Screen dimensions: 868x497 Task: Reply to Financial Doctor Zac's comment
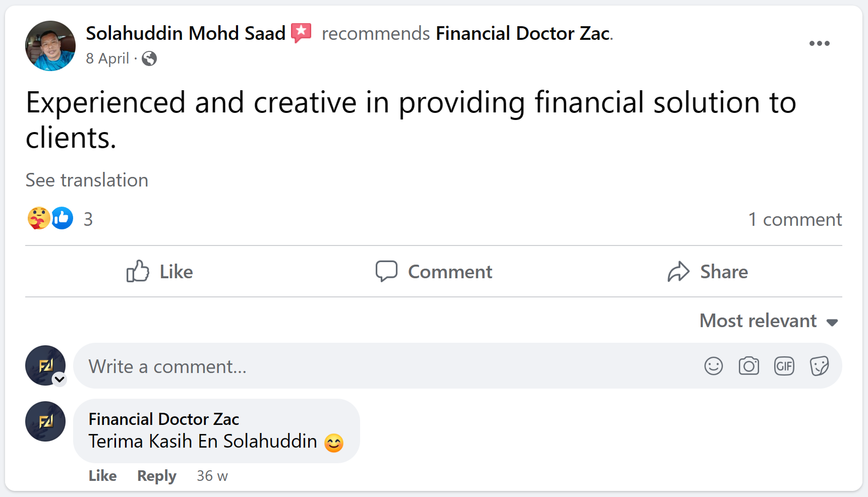pos(157,476)
